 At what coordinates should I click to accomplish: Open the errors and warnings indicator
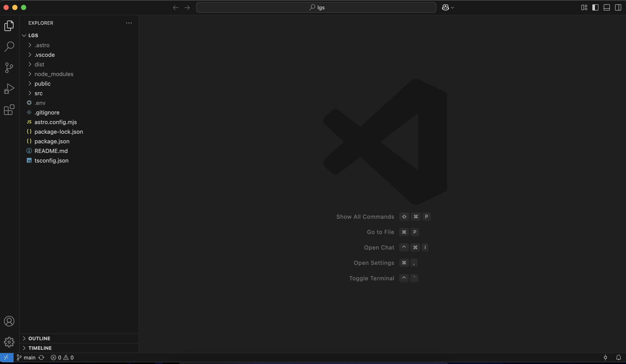pos(62,357)
